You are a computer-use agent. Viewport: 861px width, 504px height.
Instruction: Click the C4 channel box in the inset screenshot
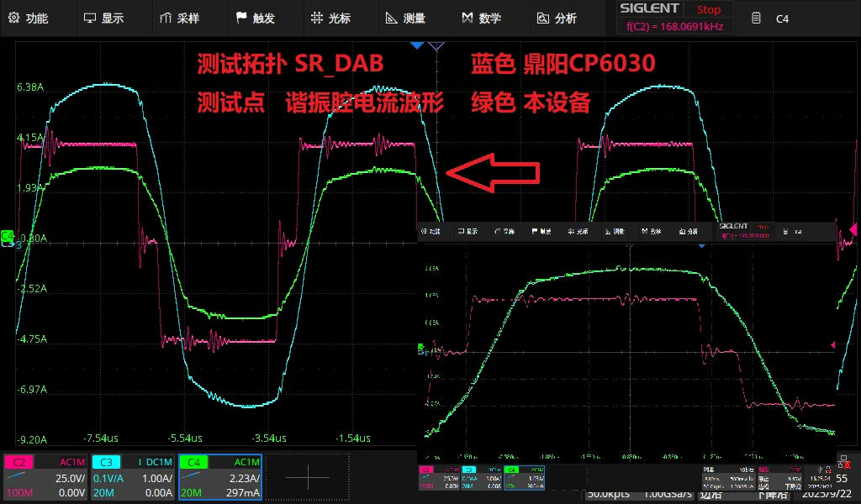point(524,478)
